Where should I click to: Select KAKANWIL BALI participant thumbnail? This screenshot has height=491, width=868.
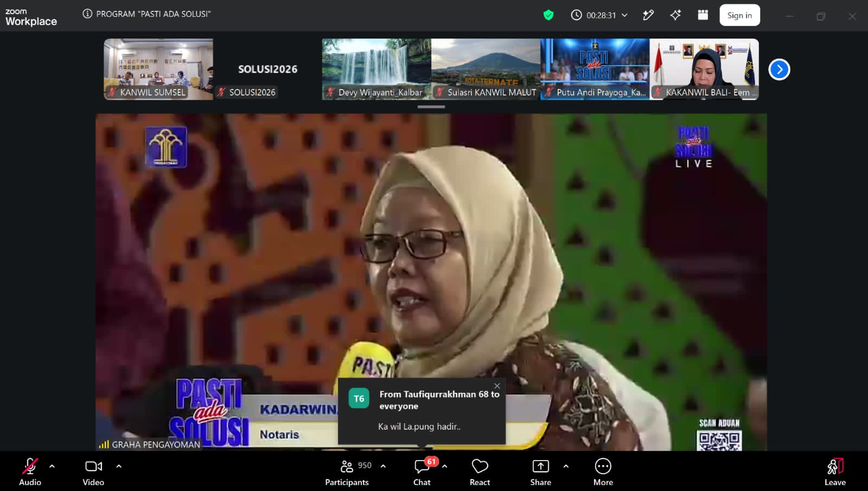[704, 69]
